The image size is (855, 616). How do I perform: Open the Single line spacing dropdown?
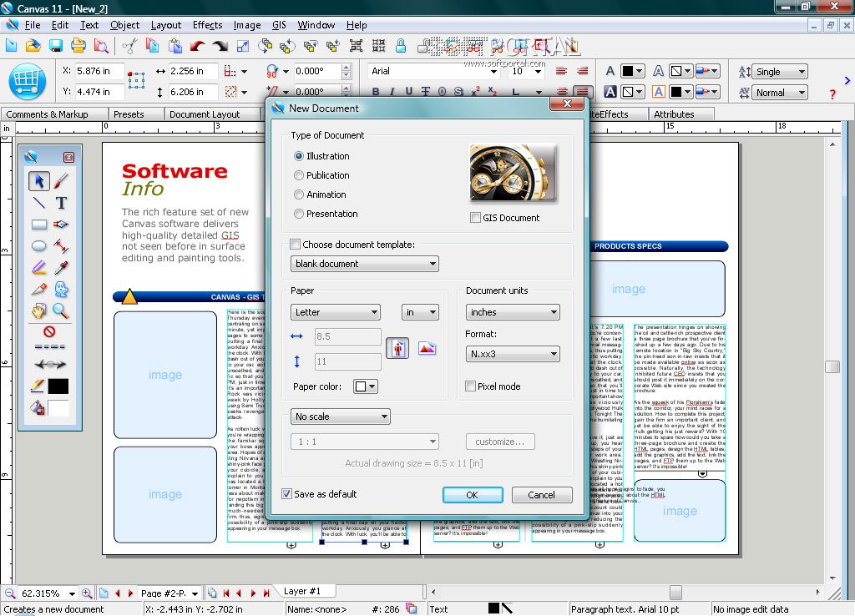click(x=780, y=72)
